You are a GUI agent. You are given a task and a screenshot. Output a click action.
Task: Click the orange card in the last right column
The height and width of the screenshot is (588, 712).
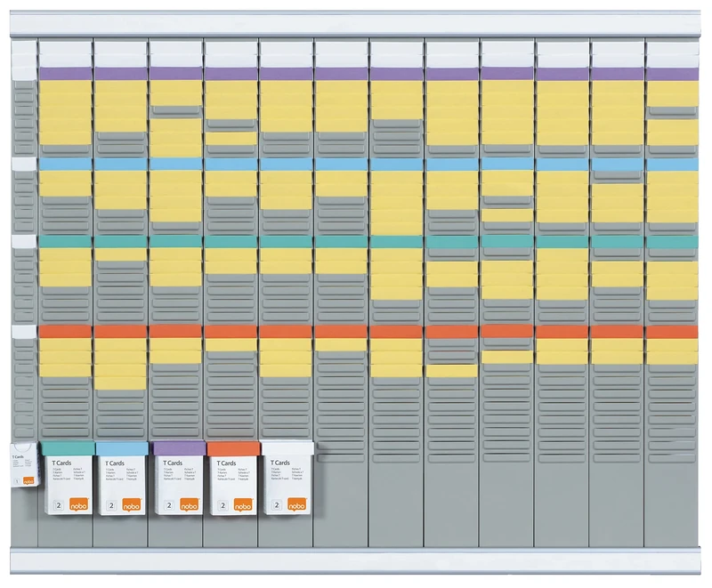coord(672,331)
